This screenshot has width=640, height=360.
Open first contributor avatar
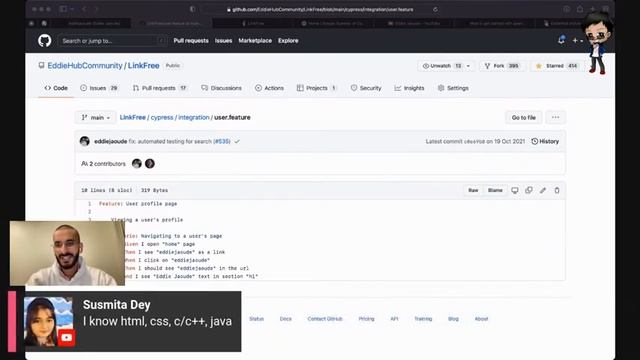(137, 164)
